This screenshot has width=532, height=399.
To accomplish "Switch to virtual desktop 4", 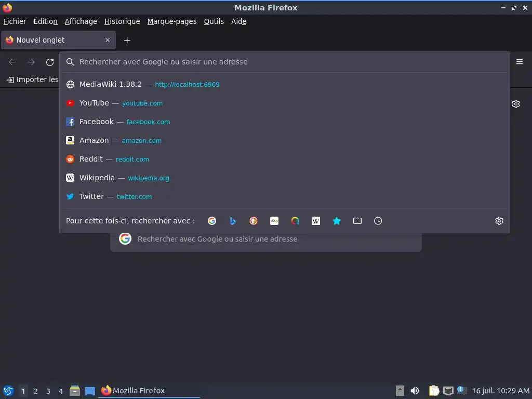I will [61, 391].
